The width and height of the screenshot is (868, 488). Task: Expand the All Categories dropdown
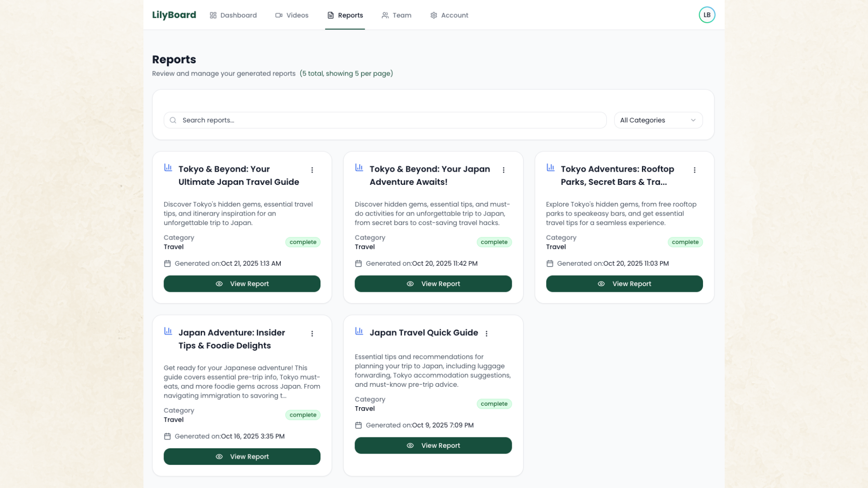(658, 120)
